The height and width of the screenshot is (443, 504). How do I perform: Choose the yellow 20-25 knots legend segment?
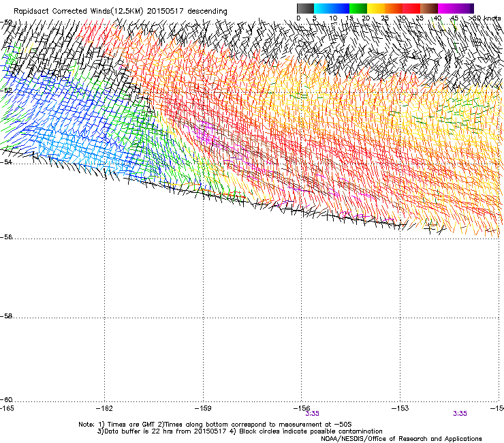coord(376,8)
